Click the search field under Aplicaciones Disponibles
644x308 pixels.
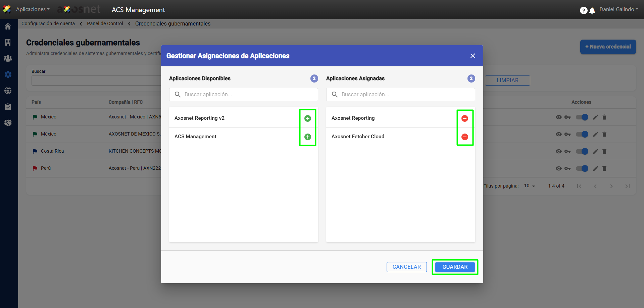[244, 95]
